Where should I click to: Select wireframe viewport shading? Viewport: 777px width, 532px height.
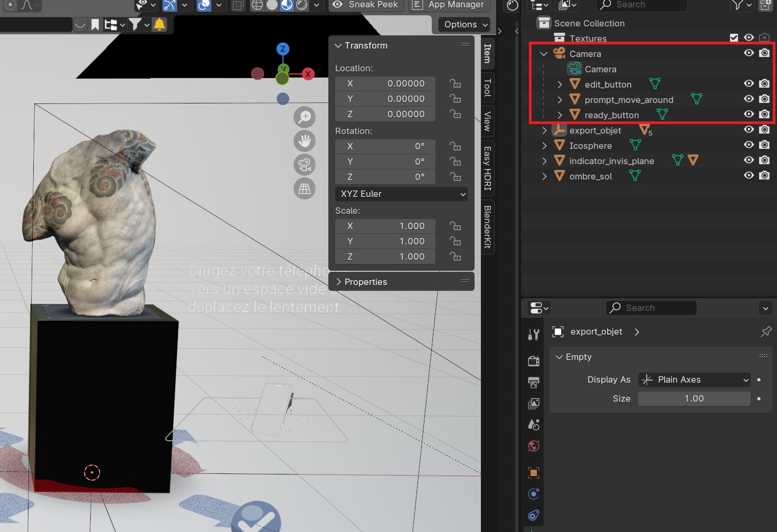tap(257, 5)
